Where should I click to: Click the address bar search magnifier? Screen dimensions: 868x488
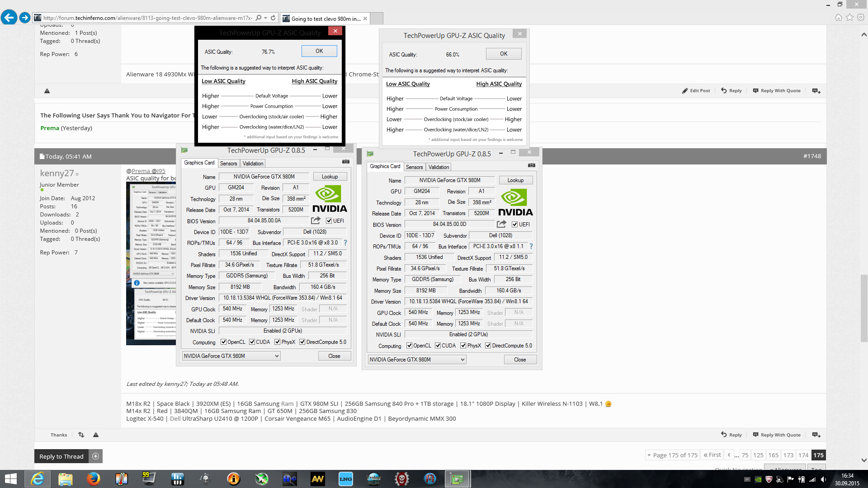pos(258,18)
